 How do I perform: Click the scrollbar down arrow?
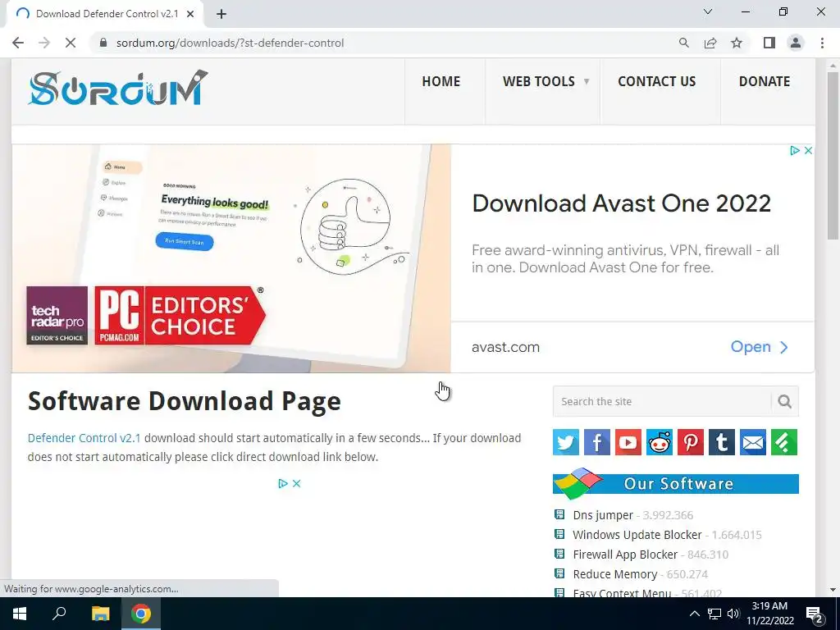coord(833,590)
